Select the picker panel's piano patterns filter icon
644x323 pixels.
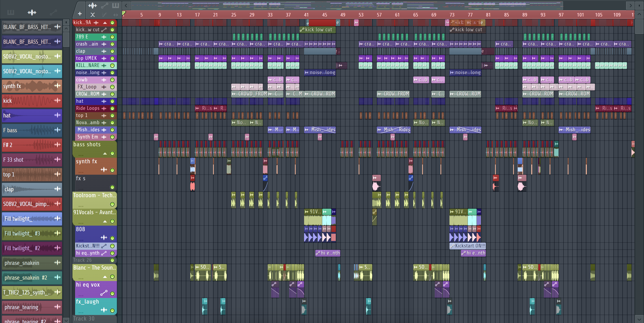click(11, 13)
